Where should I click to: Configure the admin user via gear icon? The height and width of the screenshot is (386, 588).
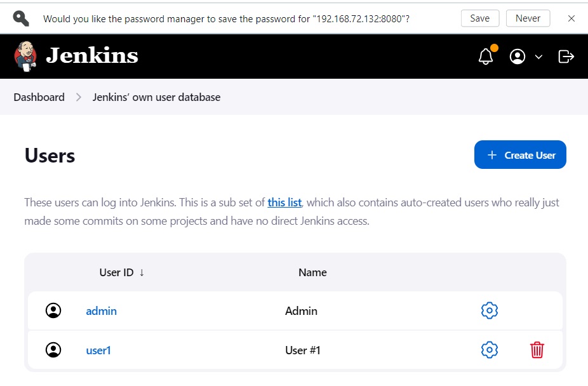pos(490,310)
